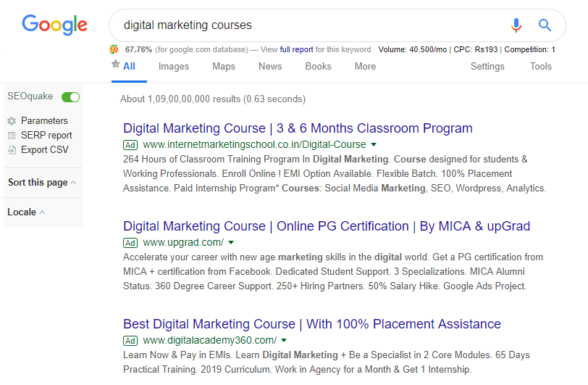
Task: Click the magnifying glass search button
Action: point(545,25)
